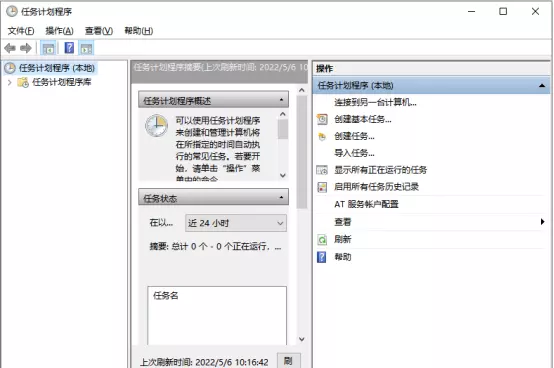Click the large clock icon in overview
The height and width of the screenshot is (368, 554).
[x=157, y=125]
